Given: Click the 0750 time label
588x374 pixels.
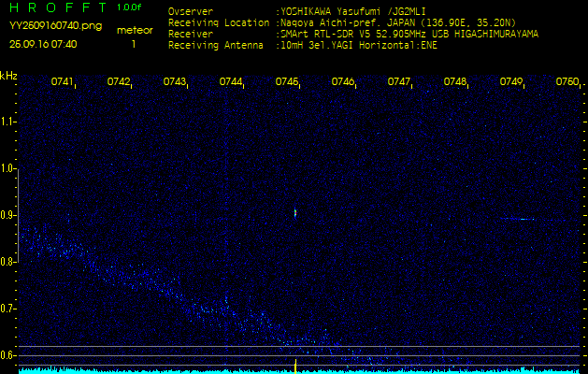Looking at the screenshot, I should (566, 82).
